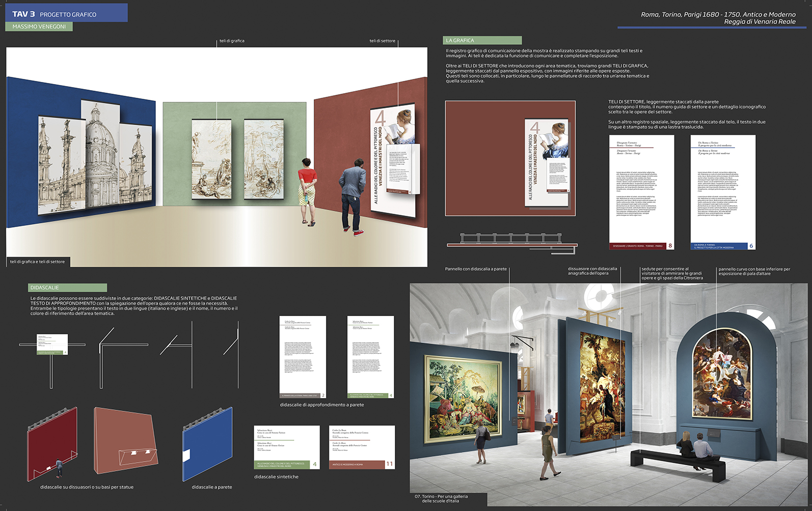Image resolution: width=812 pixels, height=511 pixels.
Task: Click the red wall elevation with banner
Action: click(510, 158)
